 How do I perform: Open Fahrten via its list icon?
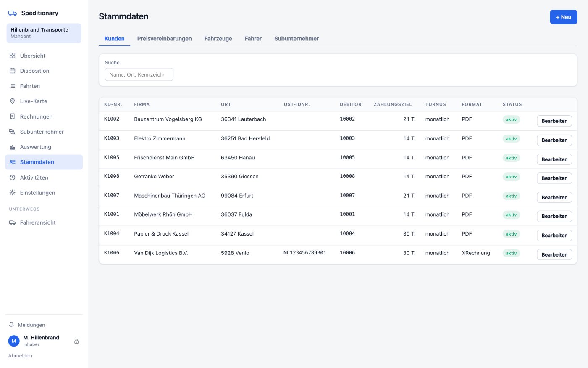13,86
